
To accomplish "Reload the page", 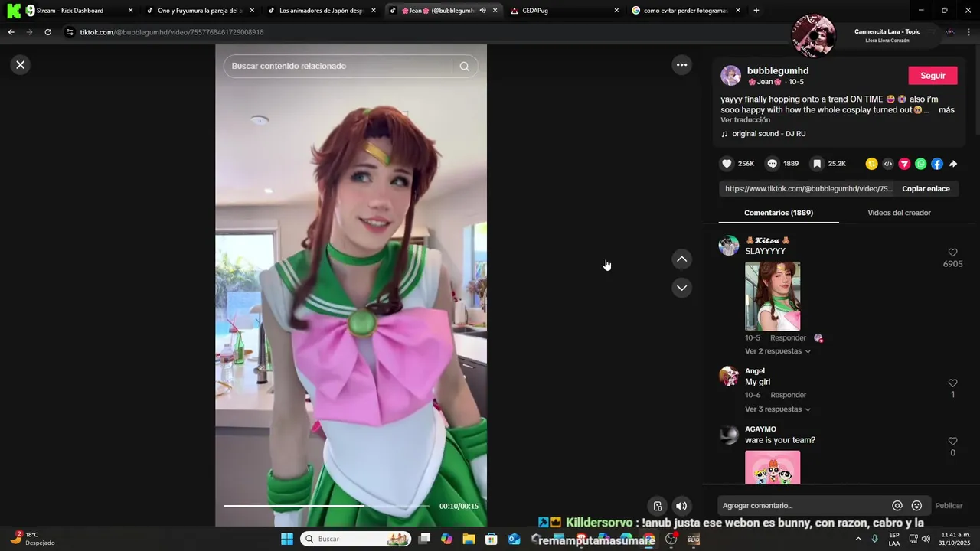I will [47, 32].
